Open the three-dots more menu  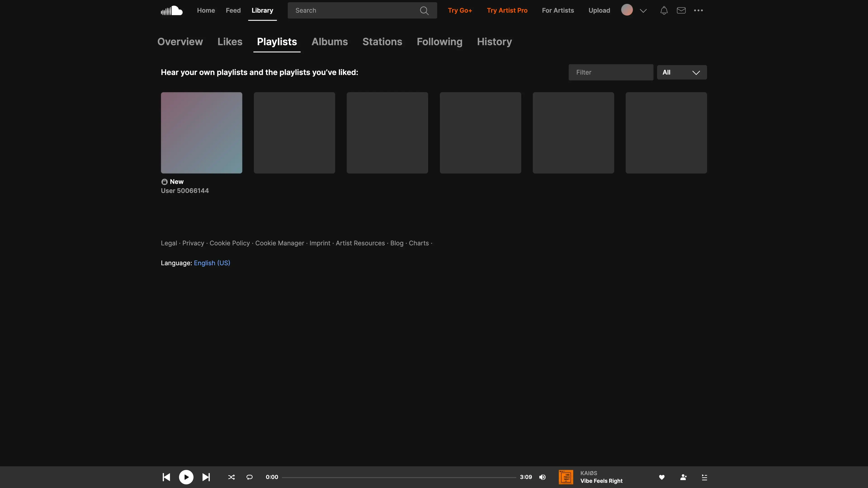pyautogui.click(x=698, y=10)
